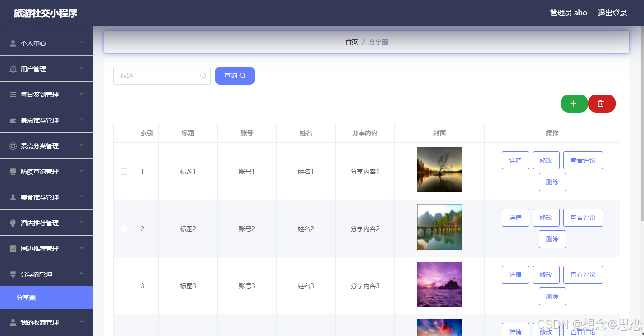This screenshot has width=644, height=336.
Task: Click the red trash bulk delete button
Action: click(x=601, y=104)
